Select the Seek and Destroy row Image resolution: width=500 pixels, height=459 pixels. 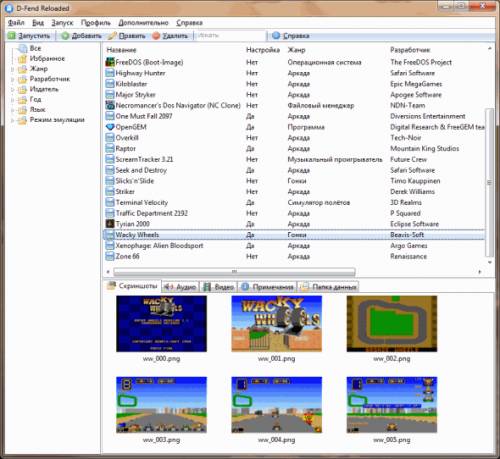coord(294,170)
